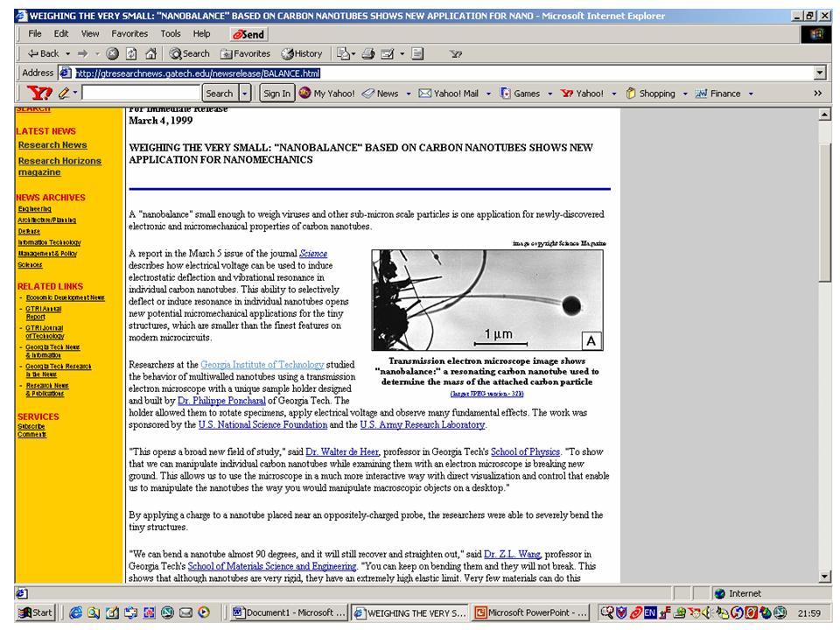840x630 pixels.
Task: Refresh the page using the Refresh icon
Action: coord(131,53)
